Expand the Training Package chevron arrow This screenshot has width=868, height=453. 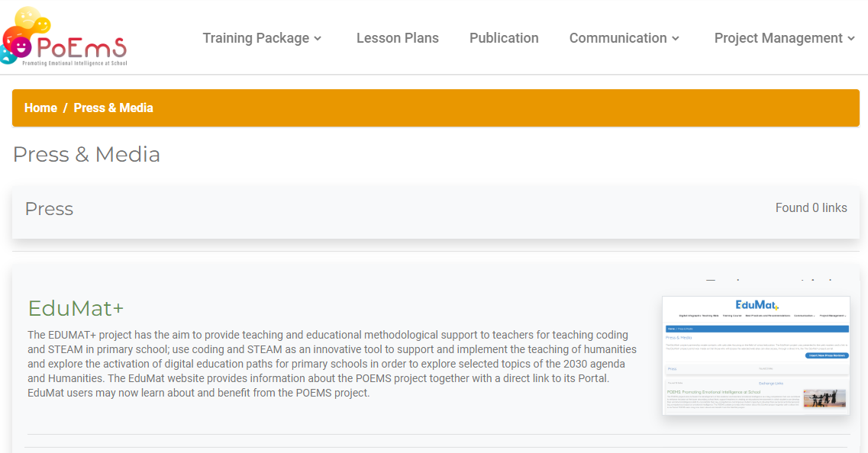(318, 39)
